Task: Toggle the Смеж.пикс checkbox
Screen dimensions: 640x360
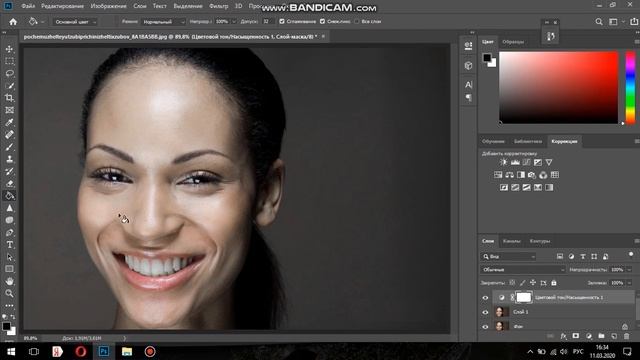Action: [322, 22]
